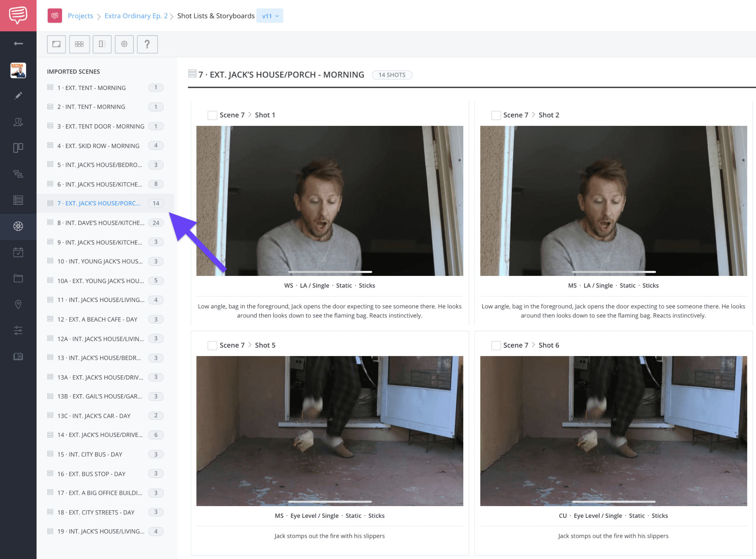This screenshot has width=756, height=559.
Task: Toggle checkbox for Scene 7 Shot 2
Action: 495,115
